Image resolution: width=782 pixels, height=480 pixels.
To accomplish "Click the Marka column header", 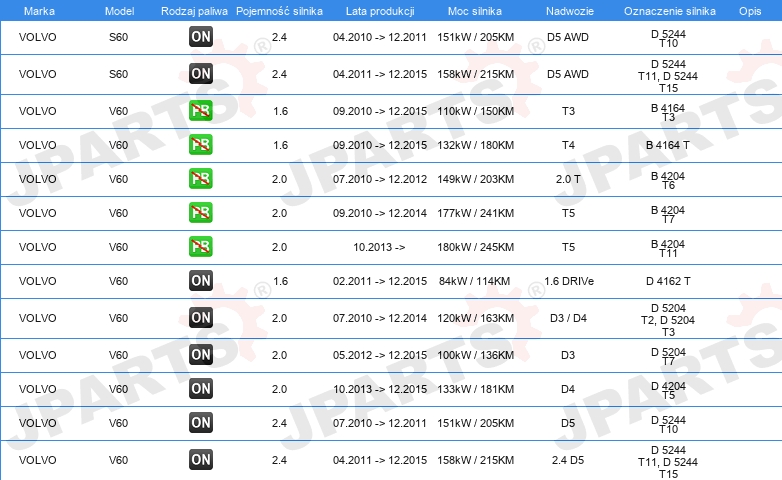I will (x=39, y=11).
